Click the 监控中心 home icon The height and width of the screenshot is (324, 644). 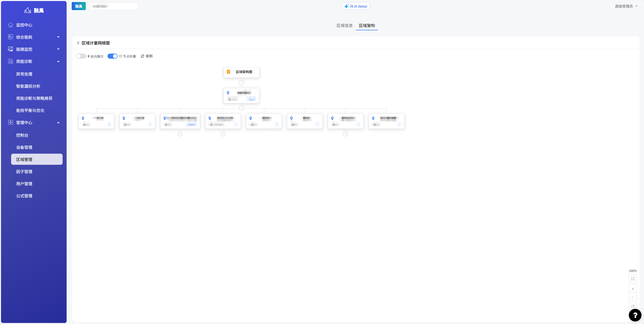[x=11, y=25]
